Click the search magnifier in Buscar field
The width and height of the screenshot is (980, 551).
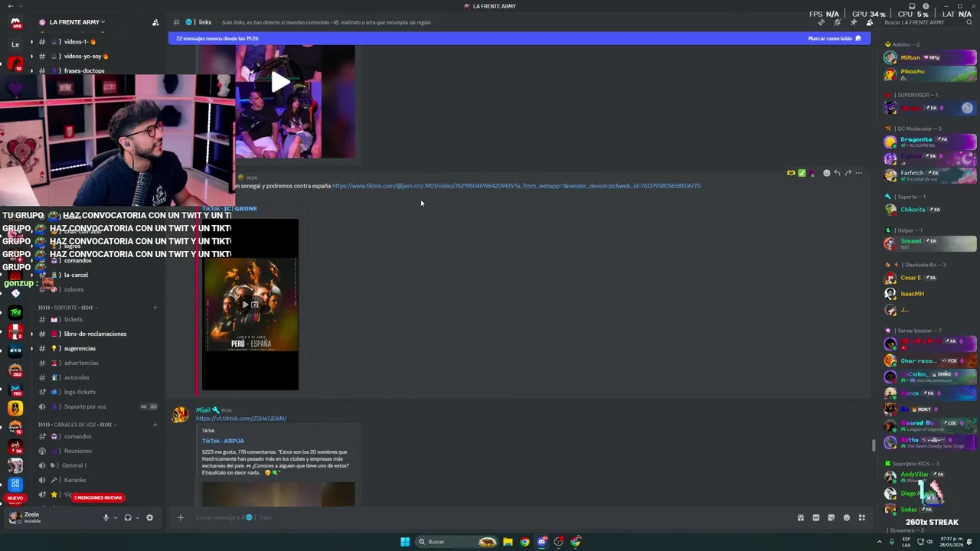[x=969, y=22]
